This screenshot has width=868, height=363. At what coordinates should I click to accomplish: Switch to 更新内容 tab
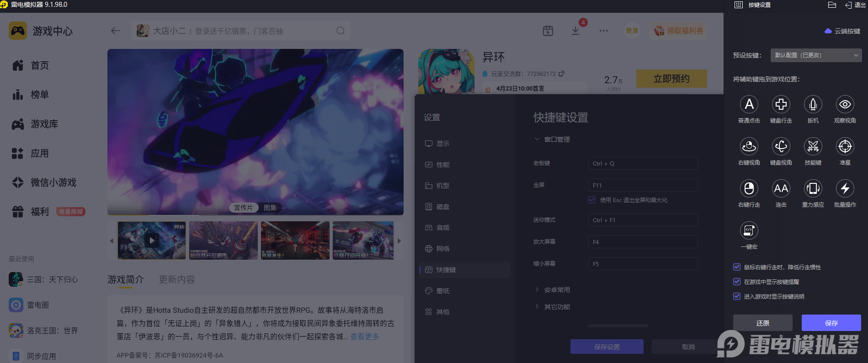point(177,279)
